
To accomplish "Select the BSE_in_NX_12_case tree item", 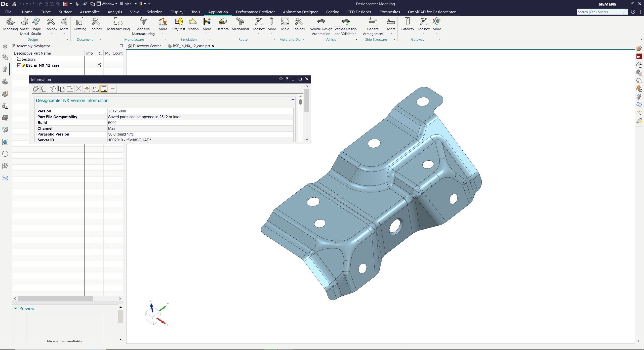I will (x=43, y=65).
